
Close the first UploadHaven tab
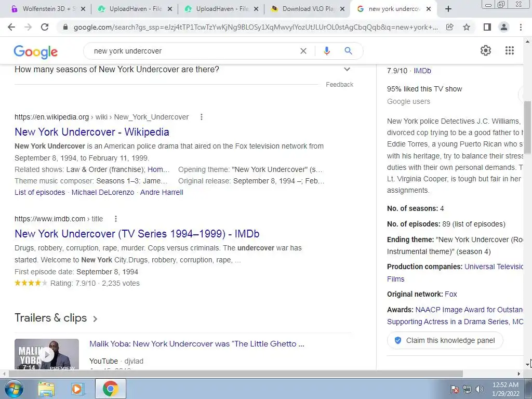170,9
